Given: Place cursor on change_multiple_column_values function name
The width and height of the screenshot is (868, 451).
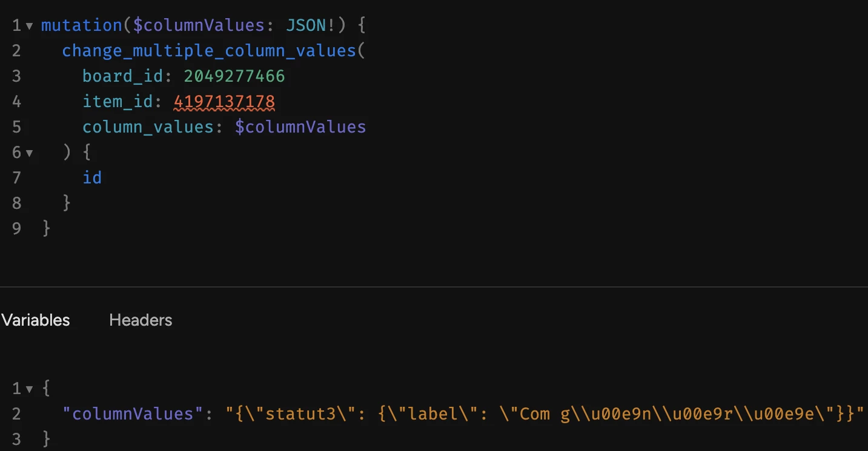Looking at the screenshot, I should [209, 51].
